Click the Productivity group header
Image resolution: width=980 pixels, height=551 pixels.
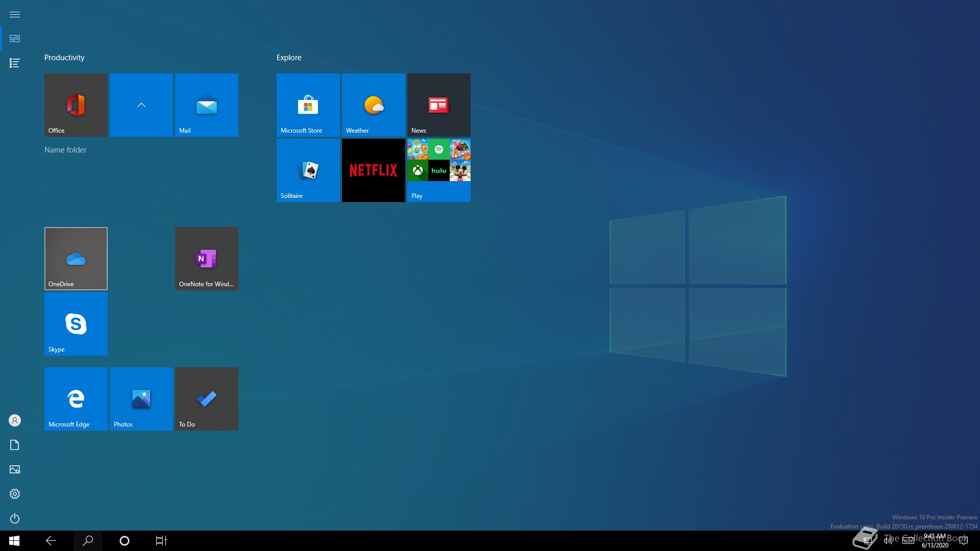click(64, 58)
